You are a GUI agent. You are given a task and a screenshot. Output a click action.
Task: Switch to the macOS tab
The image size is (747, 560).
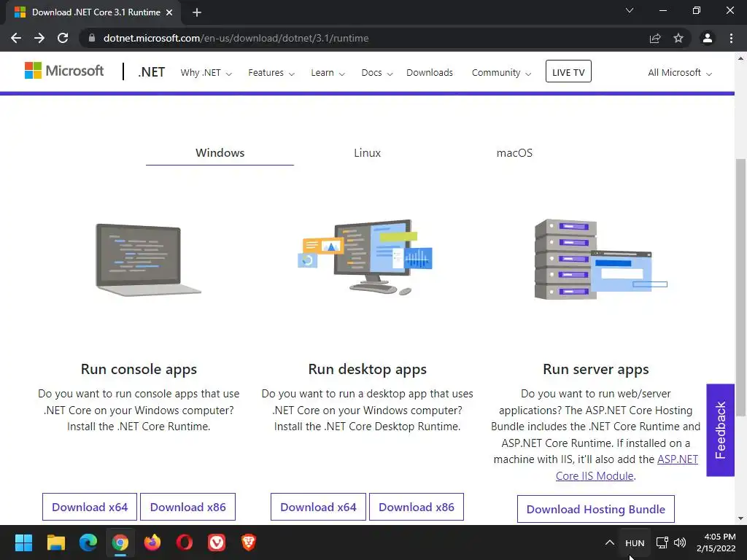tap(514, 153)
